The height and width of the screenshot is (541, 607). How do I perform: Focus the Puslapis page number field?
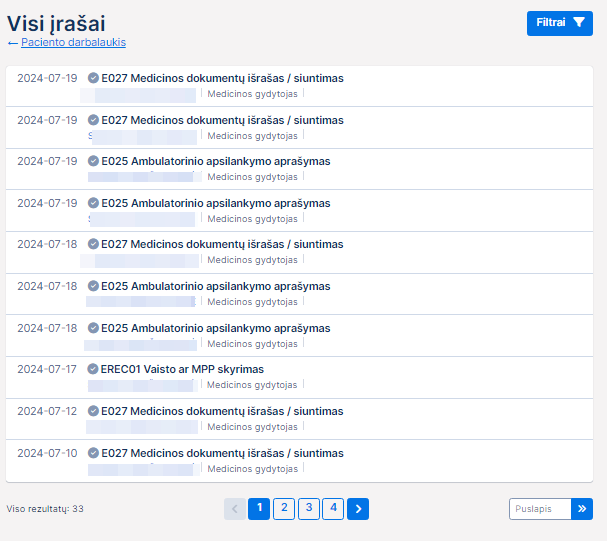(540, 509)
